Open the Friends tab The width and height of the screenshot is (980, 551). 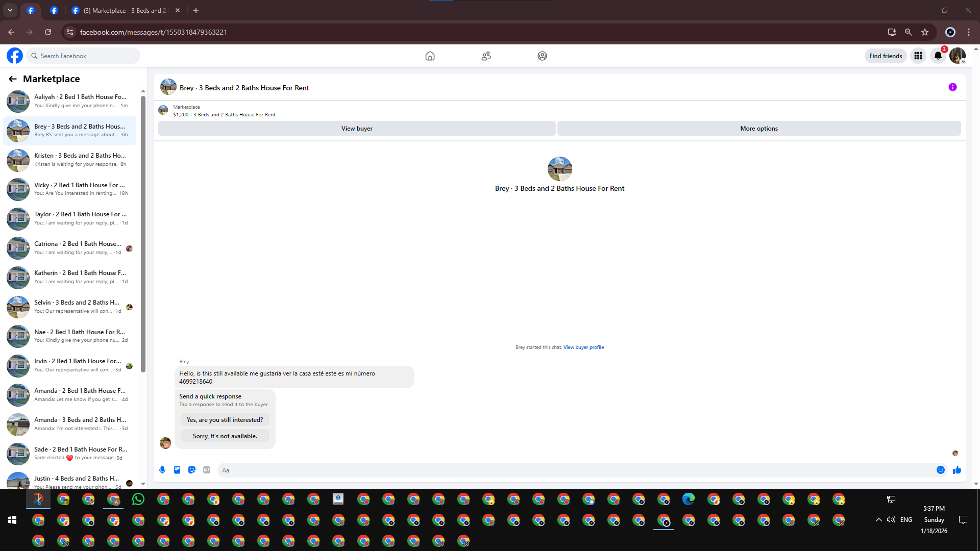pyautogui.click(x=486, y=56)
